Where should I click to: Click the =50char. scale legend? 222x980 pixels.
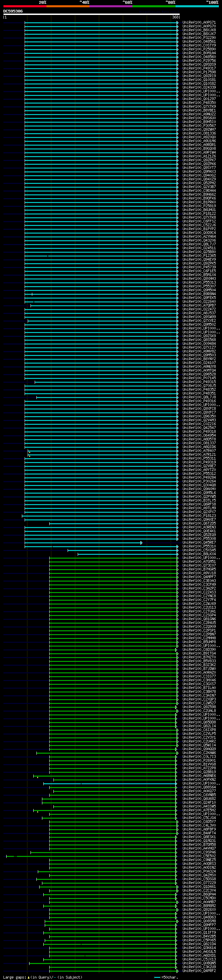pos(166,977)
